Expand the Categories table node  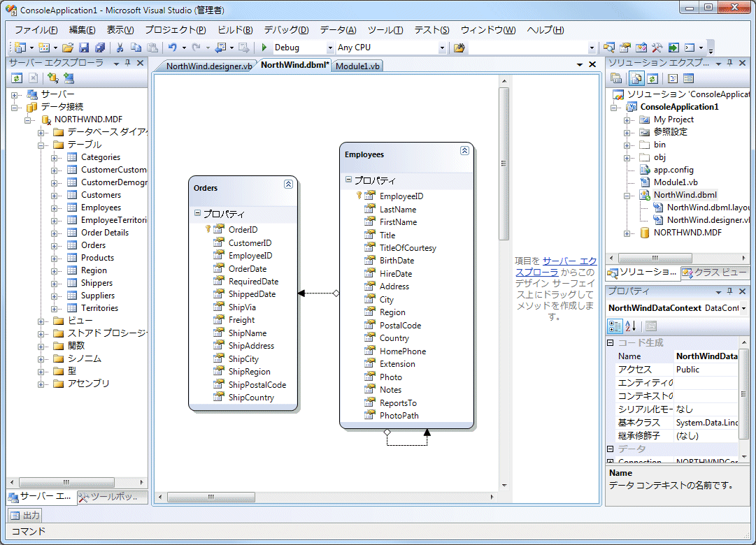pyautogui.click(x=55, y=158)
